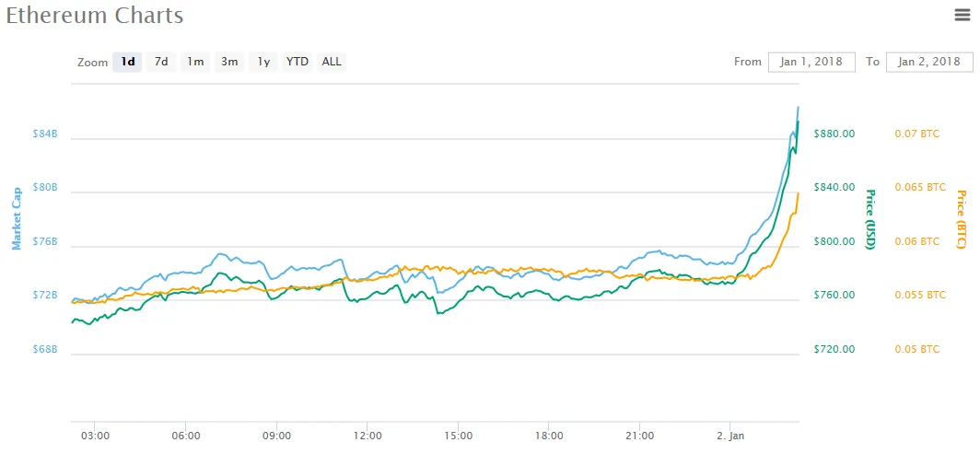Edit the From date field Jan 1, 2018
Screen dimensions: 980x454
click(811, 62)
